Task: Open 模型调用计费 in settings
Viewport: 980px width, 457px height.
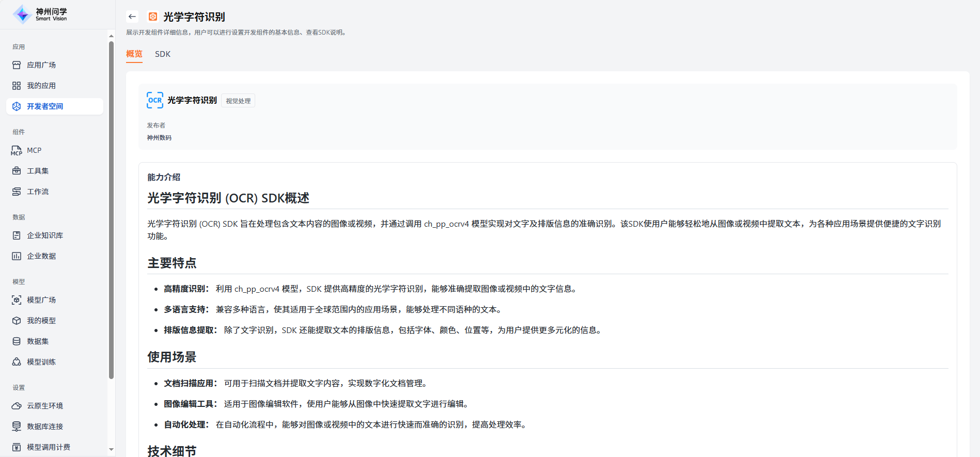Action: tap(48, 447)
